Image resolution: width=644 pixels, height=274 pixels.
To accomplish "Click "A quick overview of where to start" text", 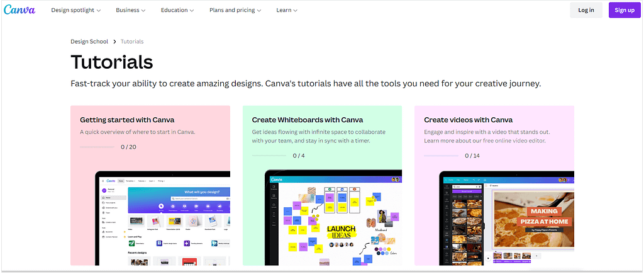I will (x=138, y=132).
